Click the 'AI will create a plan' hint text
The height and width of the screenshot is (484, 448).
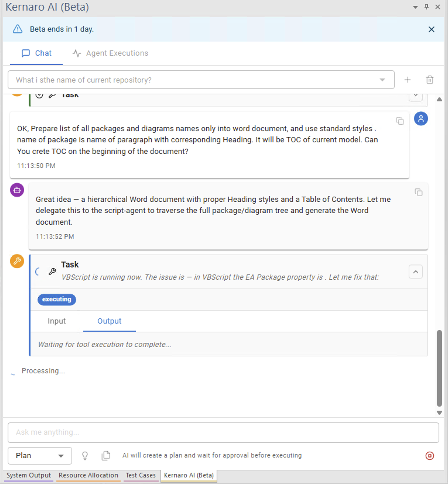pos(212,455)
